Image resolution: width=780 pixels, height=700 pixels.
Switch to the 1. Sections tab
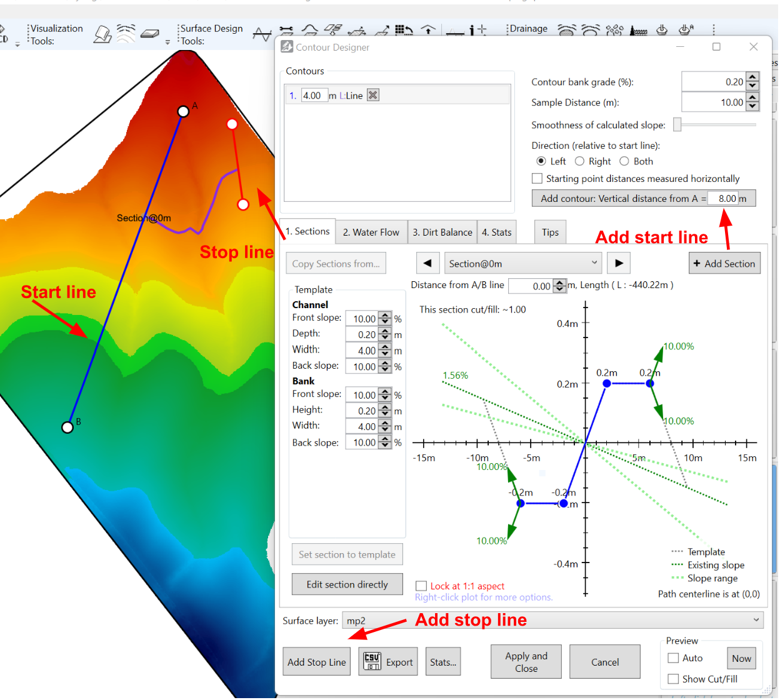[x=307, y=231]
